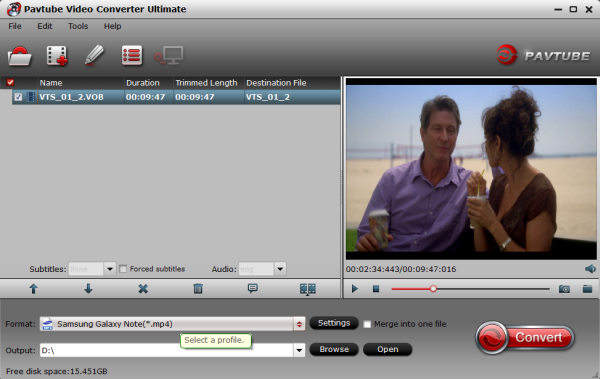Image resolution: width=600 pixels, height=379 pixels.
Task: Start conversion with Convert button
Action: [525, 337]
